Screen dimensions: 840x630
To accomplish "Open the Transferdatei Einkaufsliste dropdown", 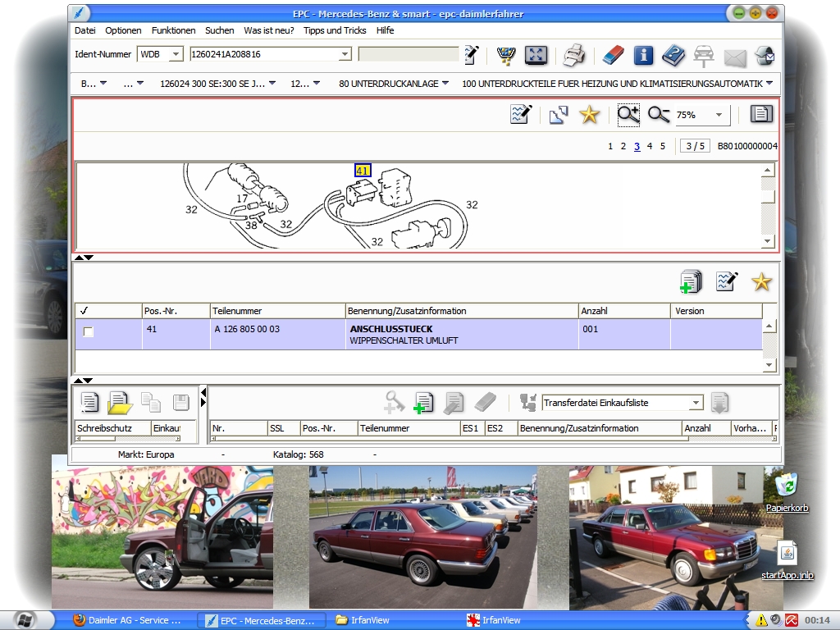I will click(x=696, y=403).
